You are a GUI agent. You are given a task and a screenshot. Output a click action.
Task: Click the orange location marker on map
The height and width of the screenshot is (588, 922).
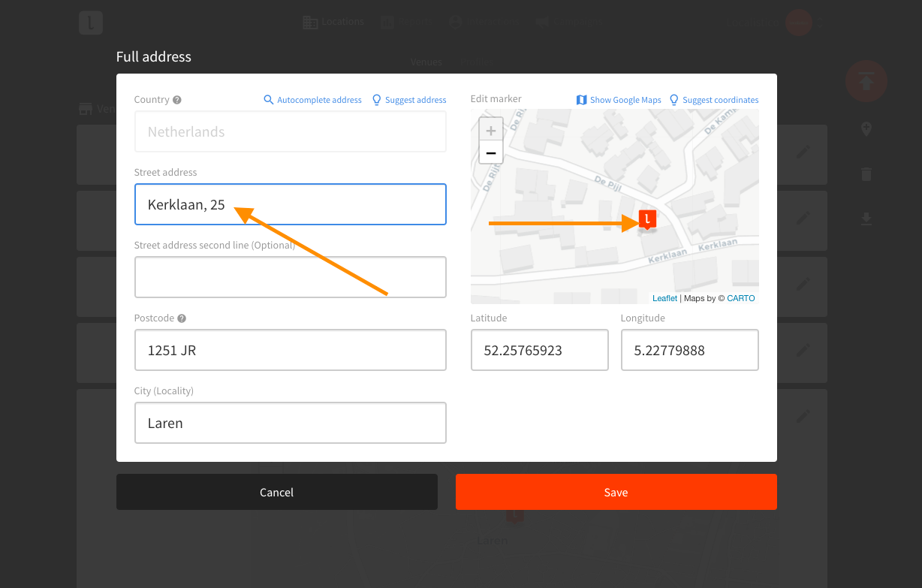(647, 219)
